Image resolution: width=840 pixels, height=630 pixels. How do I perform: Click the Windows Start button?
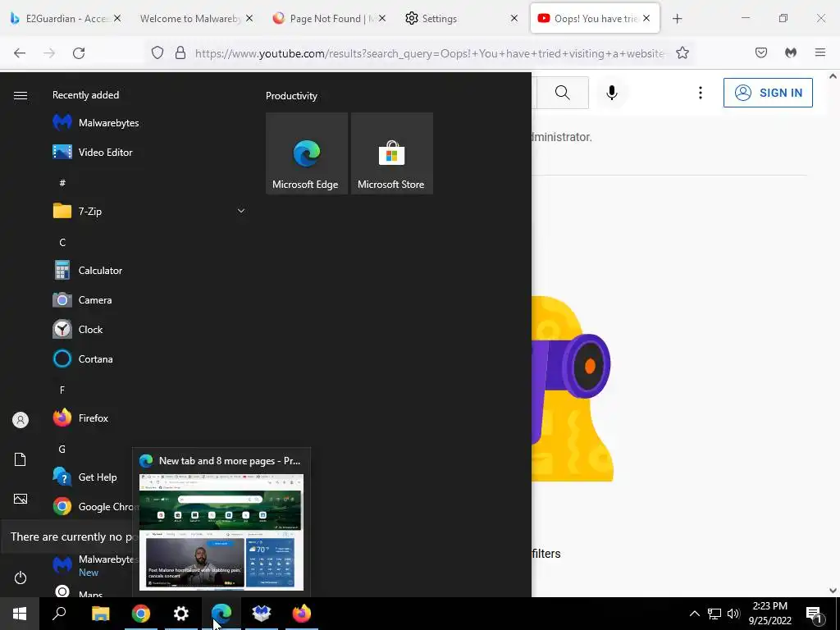point(20,614)
